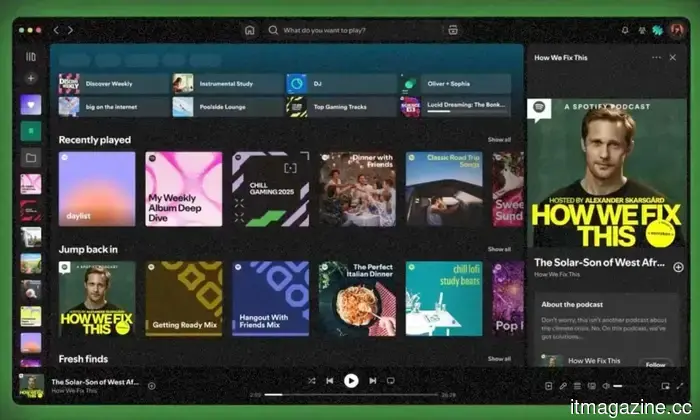Open the notifications bell
This screenshot has width=700, height=420.
(625, 30)
